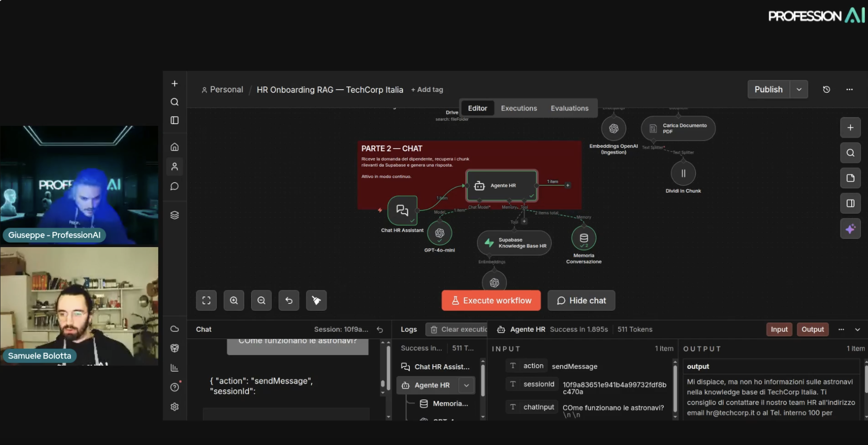Click the reset zoom arrow button

pos(289,301)
